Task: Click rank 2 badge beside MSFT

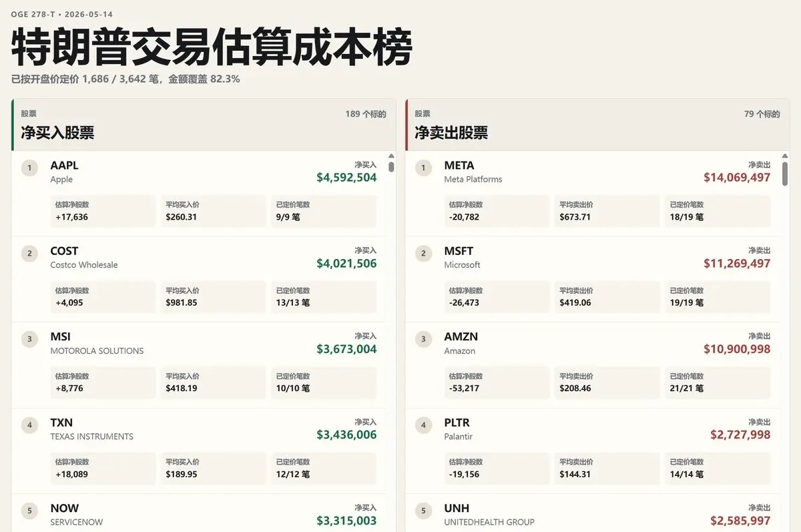Action: [x=423, y=254]
